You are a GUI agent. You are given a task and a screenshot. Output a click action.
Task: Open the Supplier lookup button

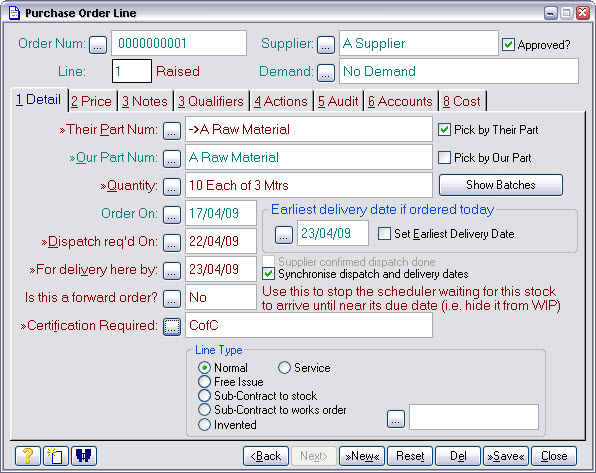[326, 45]
